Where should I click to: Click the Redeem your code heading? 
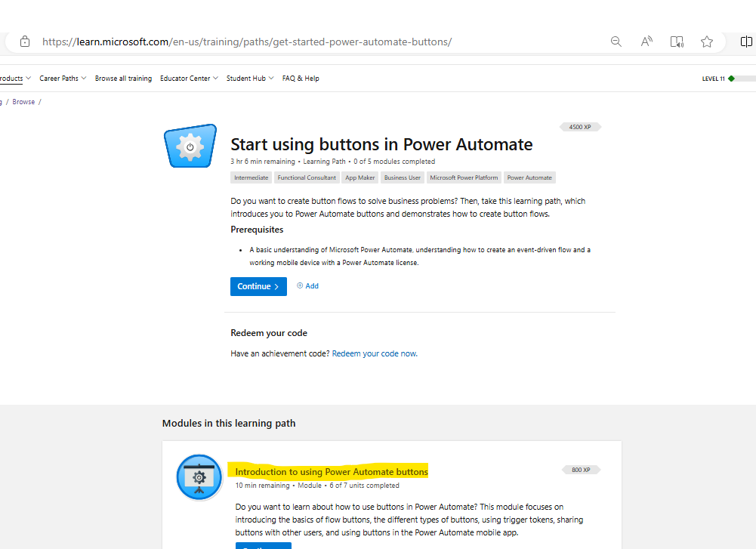coord(269,333)
